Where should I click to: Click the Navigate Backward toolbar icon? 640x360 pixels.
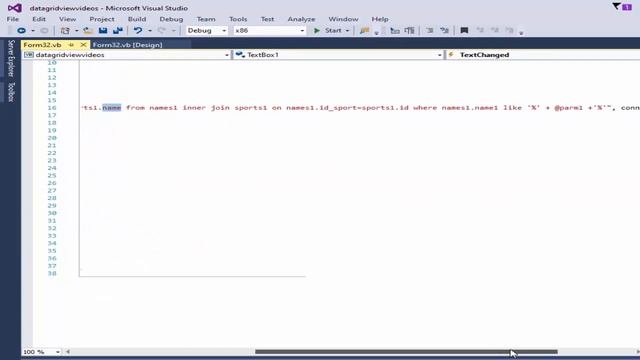pyautogui.click(x=21, y=31)
